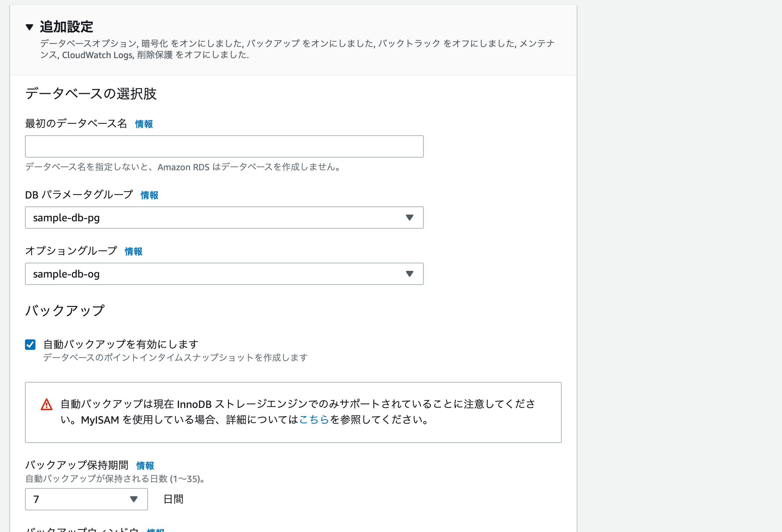The width and height of the screenshot is (782, 532).
Task: Focus the 最初のデータベース名 text field
Action: coord(224,146)
